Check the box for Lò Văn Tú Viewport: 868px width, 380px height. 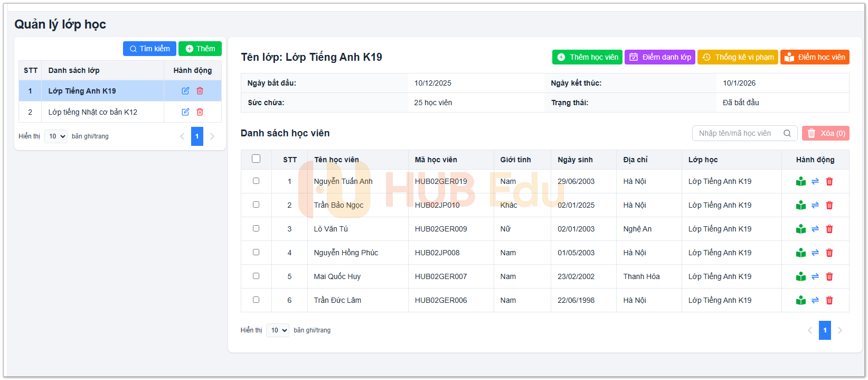pyautogui.click(x=256, y=228)
